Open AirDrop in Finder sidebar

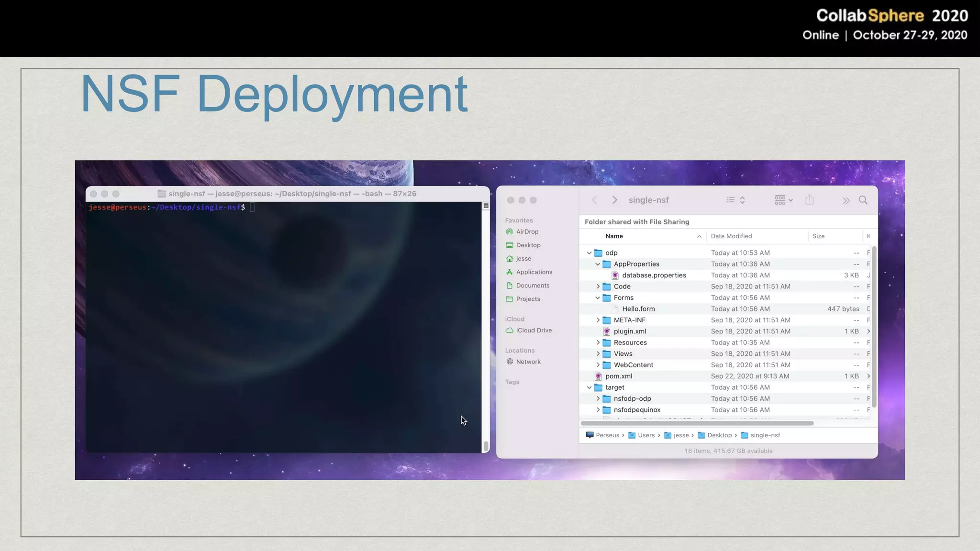click(x=522, y=231)
